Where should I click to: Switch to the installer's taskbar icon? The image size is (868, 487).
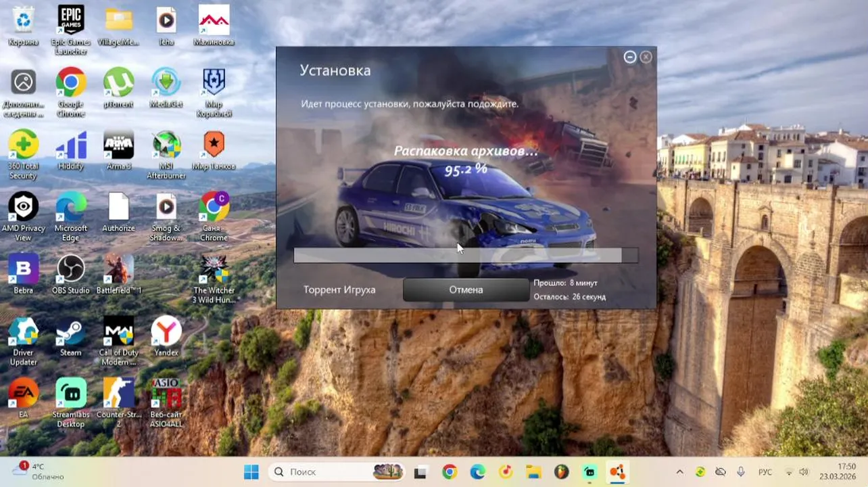click(617, 471)
